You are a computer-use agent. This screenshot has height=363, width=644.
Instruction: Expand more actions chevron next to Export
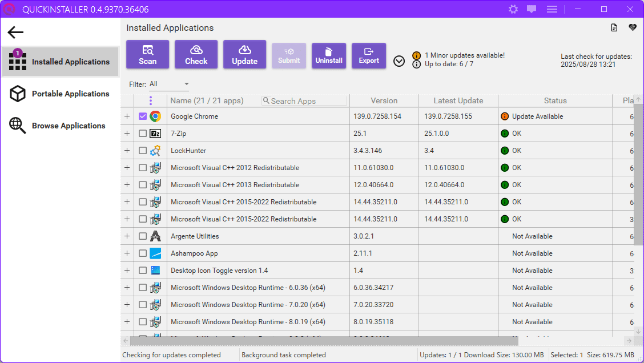399,61
